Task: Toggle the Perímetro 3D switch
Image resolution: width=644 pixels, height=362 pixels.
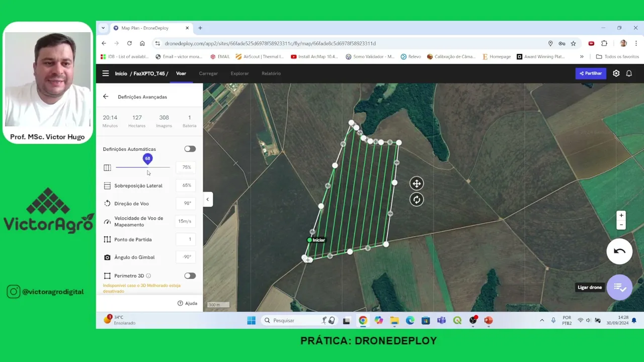Action: tap(190, 276)
